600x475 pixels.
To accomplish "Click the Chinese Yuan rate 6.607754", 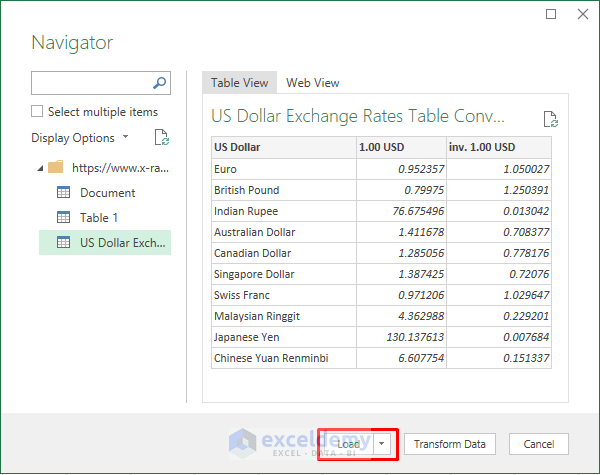I will (421, 358).
